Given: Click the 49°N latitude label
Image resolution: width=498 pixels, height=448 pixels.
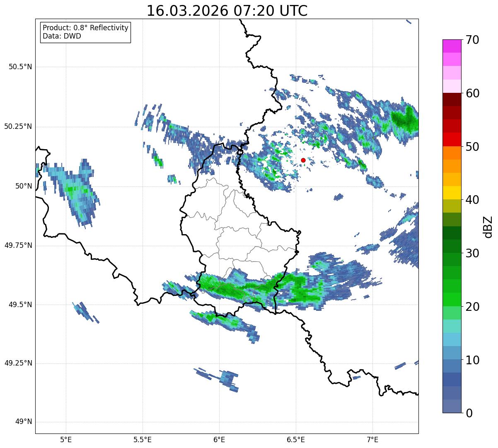Looking at the screenshot, I should (24, 422).
